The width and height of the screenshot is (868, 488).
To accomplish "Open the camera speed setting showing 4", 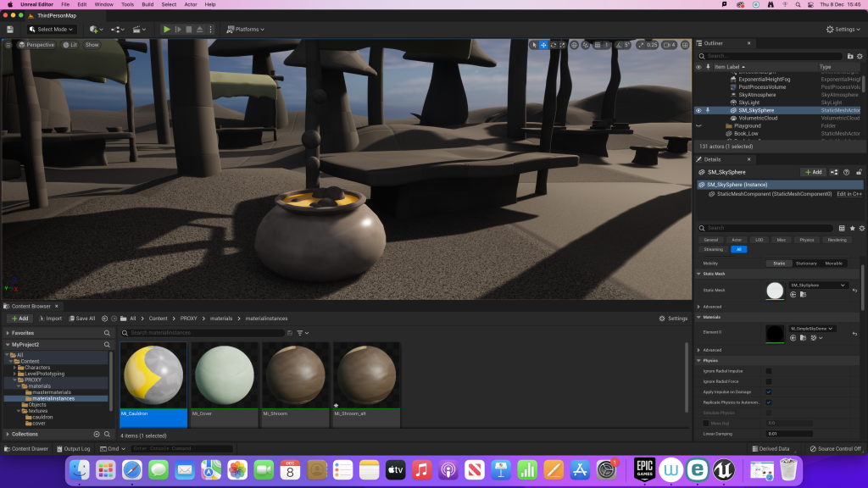I will pyautogui.click(x=670, y=45).
